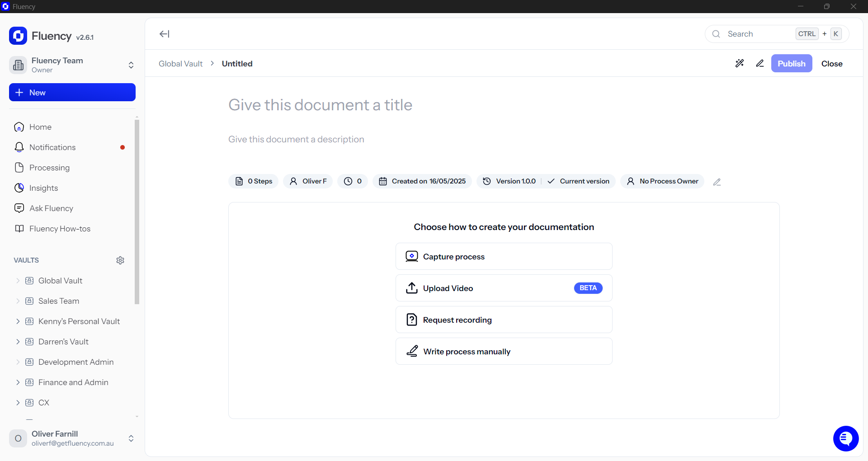Click the Untitled breadcrumb text
This screenshot has width=868, height=461.
pos(237,64)
